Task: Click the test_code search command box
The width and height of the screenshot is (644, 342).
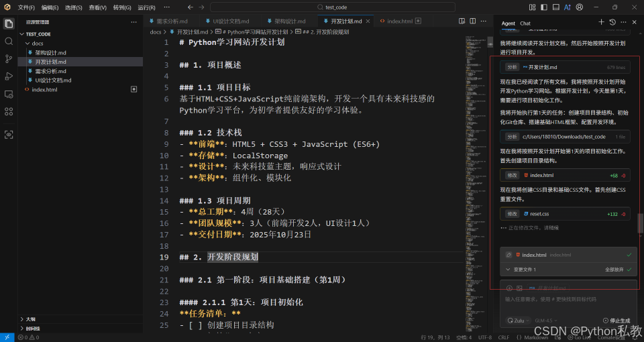Action: tap(333, 7)
